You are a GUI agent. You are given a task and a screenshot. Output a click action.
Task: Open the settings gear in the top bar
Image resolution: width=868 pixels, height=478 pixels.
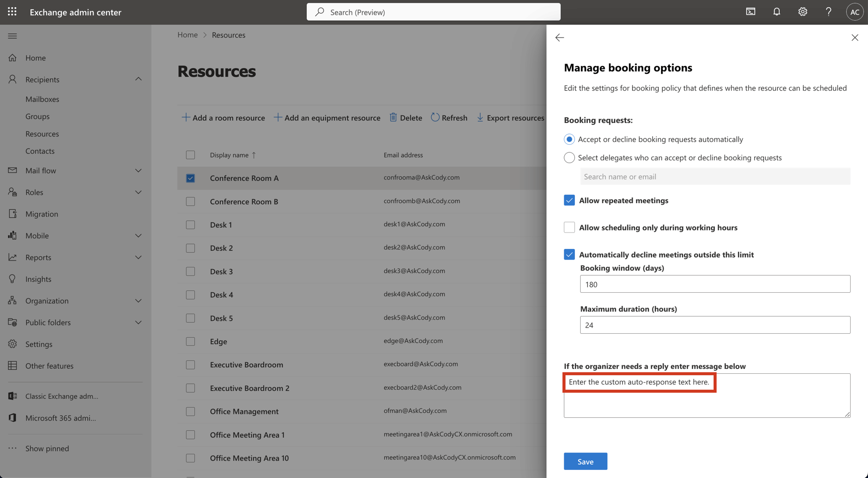(802, 12)
